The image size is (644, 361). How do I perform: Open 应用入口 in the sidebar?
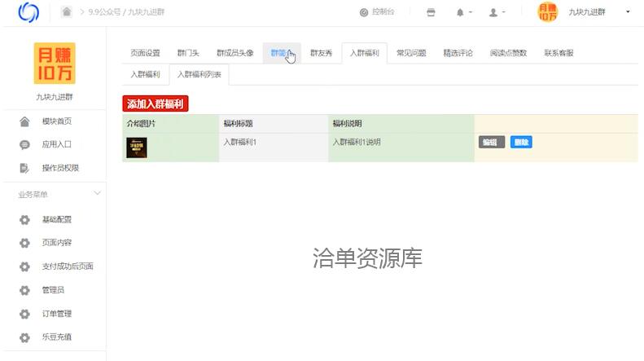[x=57, y=144]
